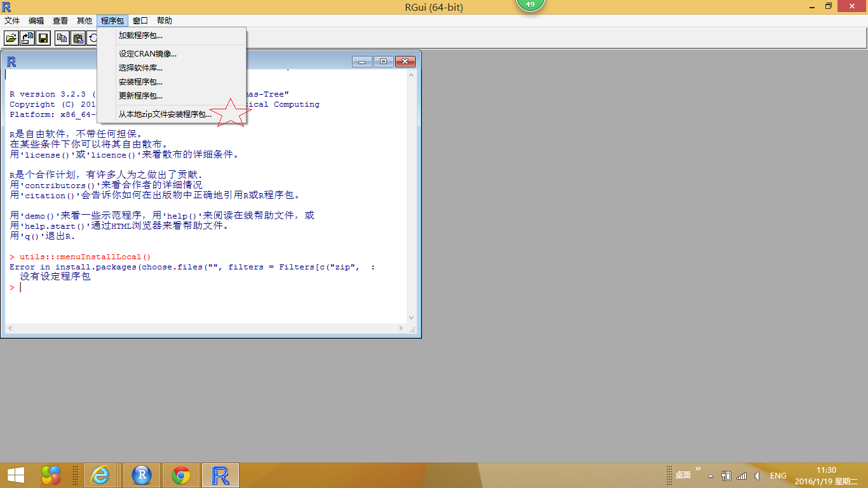Click the 'Error in install.packages' message line
The width and height of the screenshot is (868, 488).
[192, 268]
